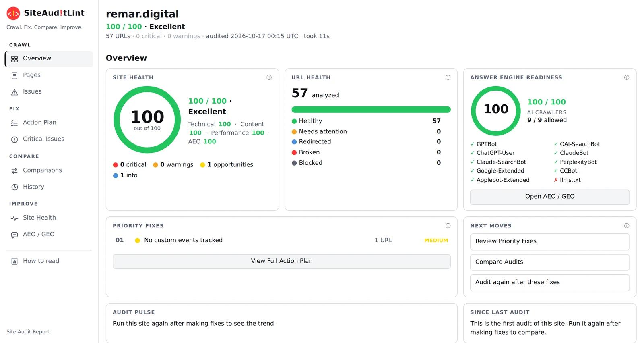Image resolution: width=644 pixels, height=343 pixels.
Task: Click the Needs attention row
Action: [366, 131]
